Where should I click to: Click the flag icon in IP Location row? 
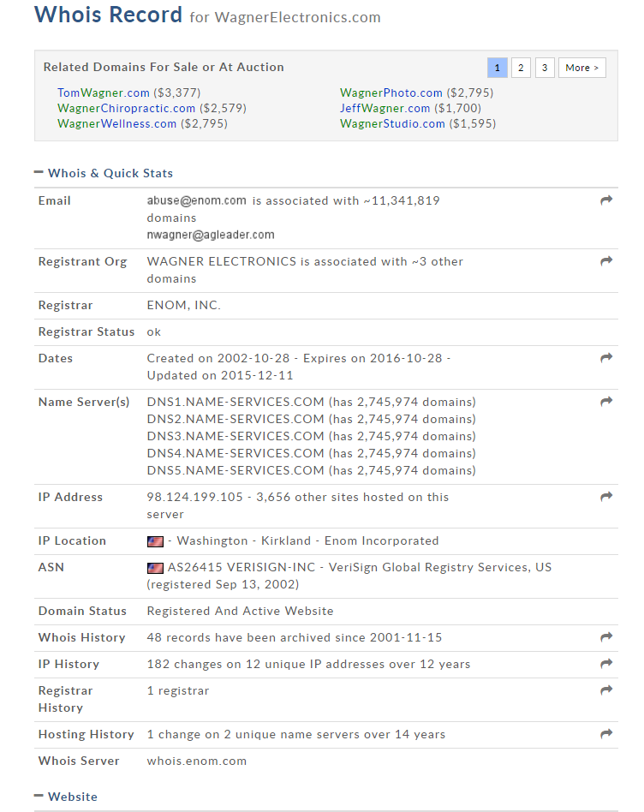click(x=155, y=541)
